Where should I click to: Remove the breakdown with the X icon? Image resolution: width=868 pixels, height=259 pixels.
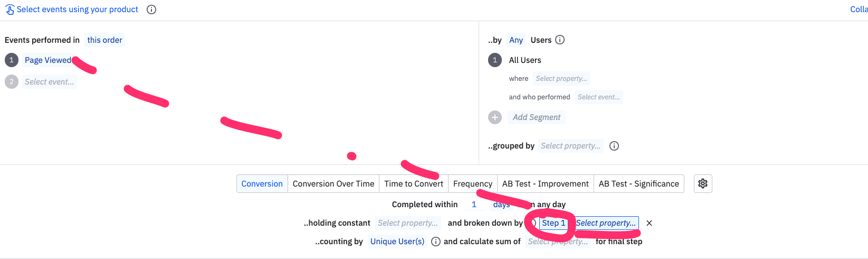[x=650, y=223]
